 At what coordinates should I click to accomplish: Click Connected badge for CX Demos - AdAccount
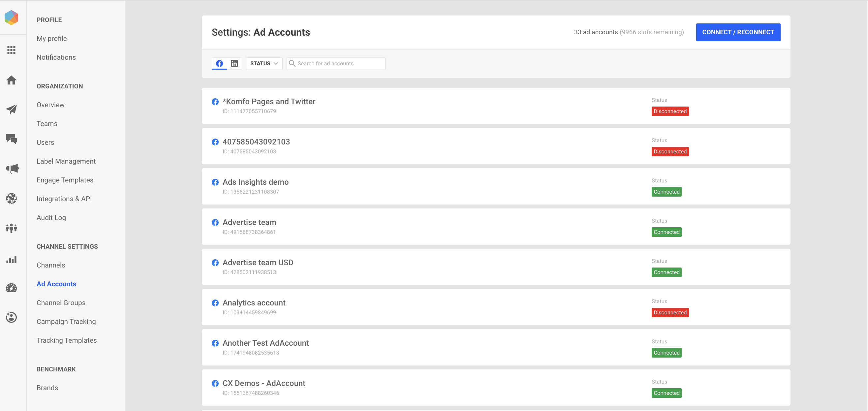coord(666,393)
